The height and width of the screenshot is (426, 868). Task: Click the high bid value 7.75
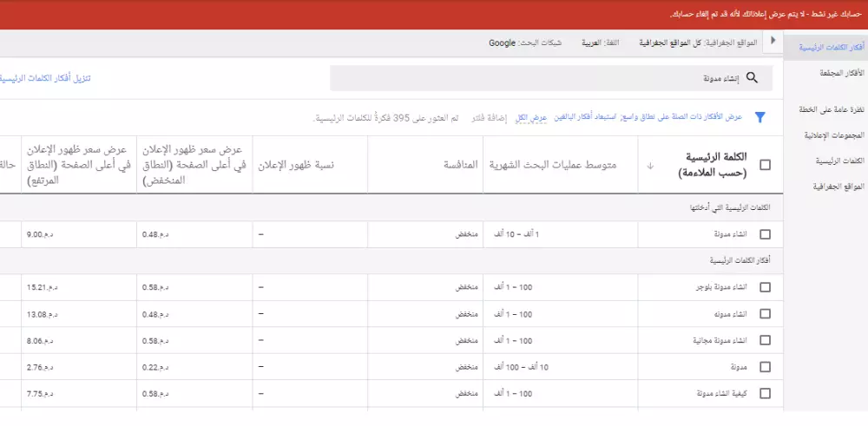click(40, 393)
